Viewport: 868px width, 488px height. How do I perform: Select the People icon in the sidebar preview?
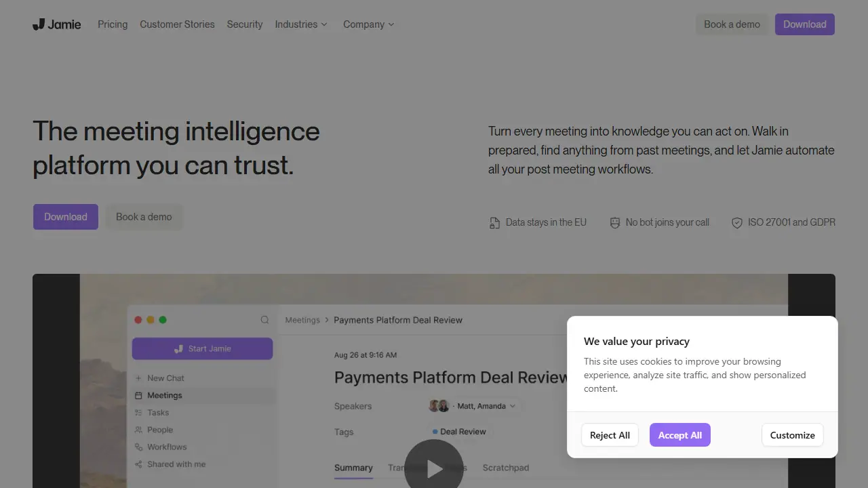(139, 430)
